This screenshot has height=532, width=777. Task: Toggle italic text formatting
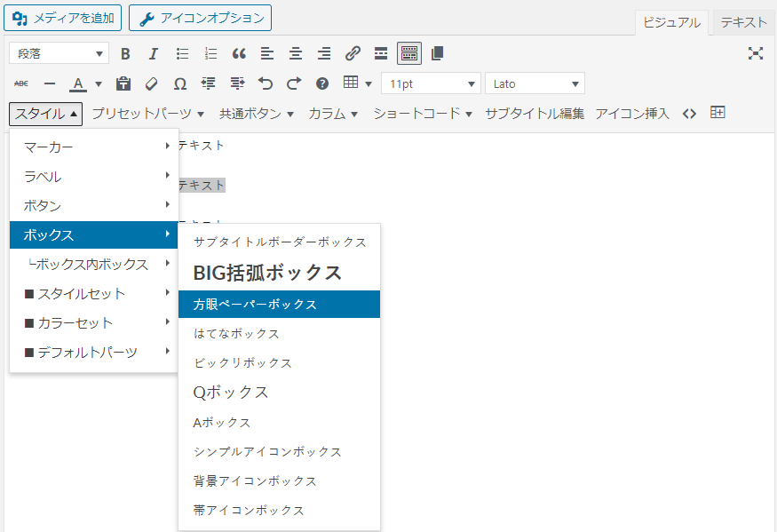153,53
